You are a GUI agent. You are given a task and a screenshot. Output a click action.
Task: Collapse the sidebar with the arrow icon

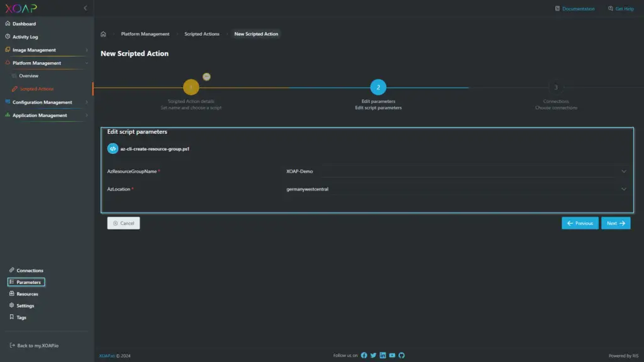pos(86,8)
